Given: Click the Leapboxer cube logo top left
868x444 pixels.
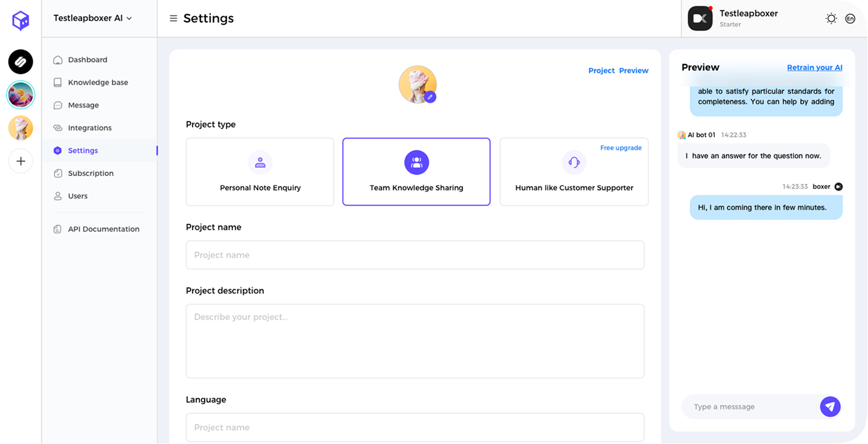Looking at the screenshot, I should [21, 21].
